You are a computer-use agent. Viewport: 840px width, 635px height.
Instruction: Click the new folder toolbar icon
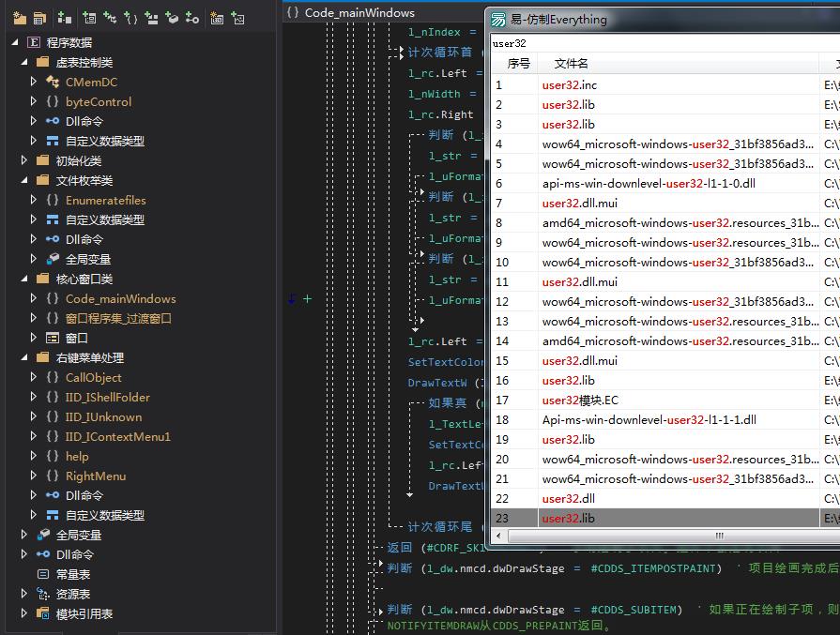coord(19,18)
